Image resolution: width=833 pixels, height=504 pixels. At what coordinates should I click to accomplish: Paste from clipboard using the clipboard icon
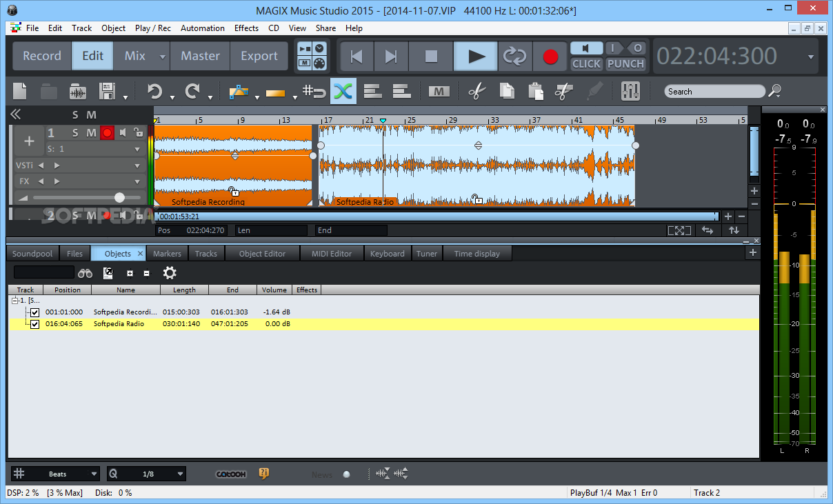(x=535, y=91)
